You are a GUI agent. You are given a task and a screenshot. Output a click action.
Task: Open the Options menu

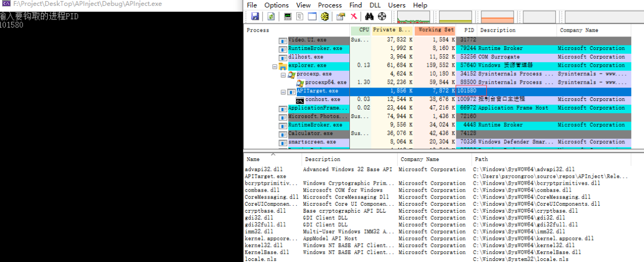tap(276, 5)
